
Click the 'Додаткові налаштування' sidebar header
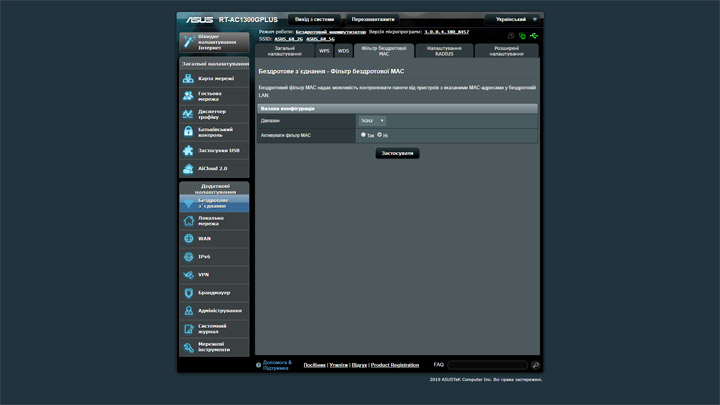click(214, 189)
